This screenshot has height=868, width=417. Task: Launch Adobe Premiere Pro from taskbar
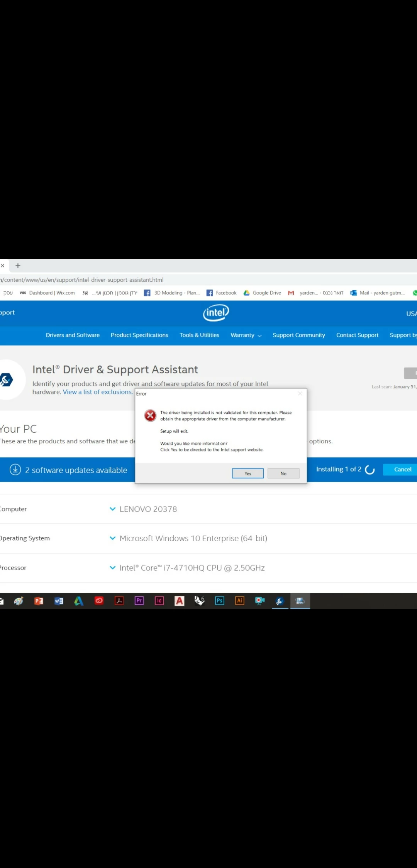point(139,601)
